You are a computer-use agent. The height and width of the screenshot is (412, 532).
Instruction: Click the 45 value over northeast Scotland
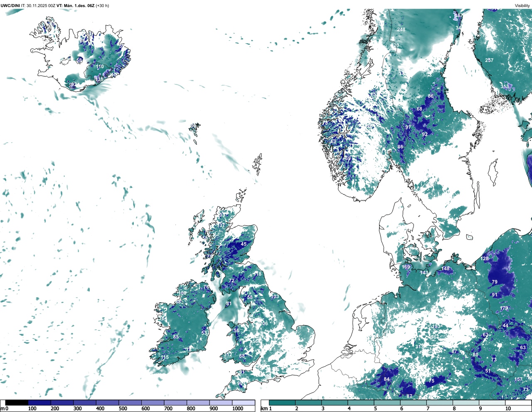[x=244, y=244]
